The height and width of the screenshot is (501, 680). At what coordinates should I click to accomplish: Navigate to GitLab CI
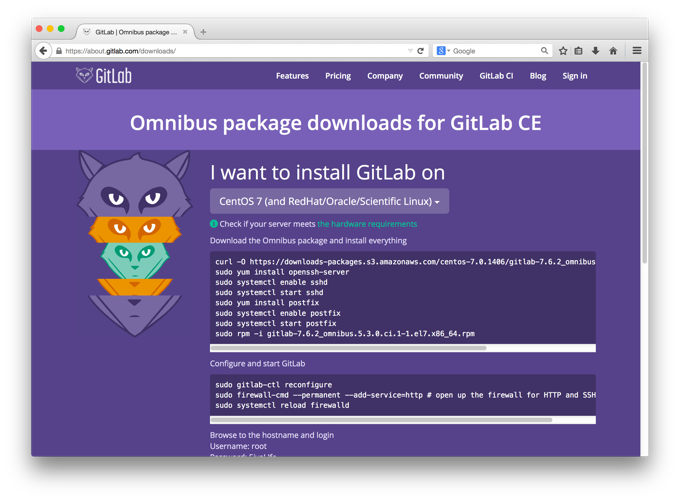click(496, 76)
